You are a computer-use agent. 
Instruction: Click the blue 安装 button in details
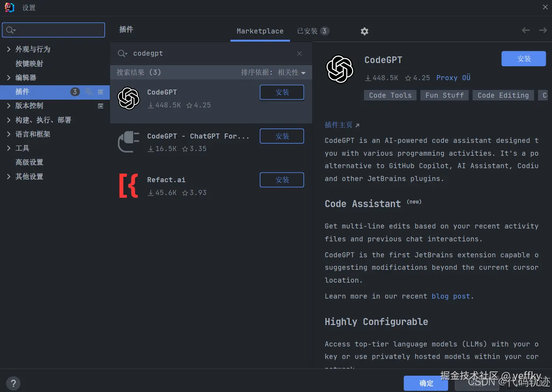pyautogui.click(x=524, y=59)
